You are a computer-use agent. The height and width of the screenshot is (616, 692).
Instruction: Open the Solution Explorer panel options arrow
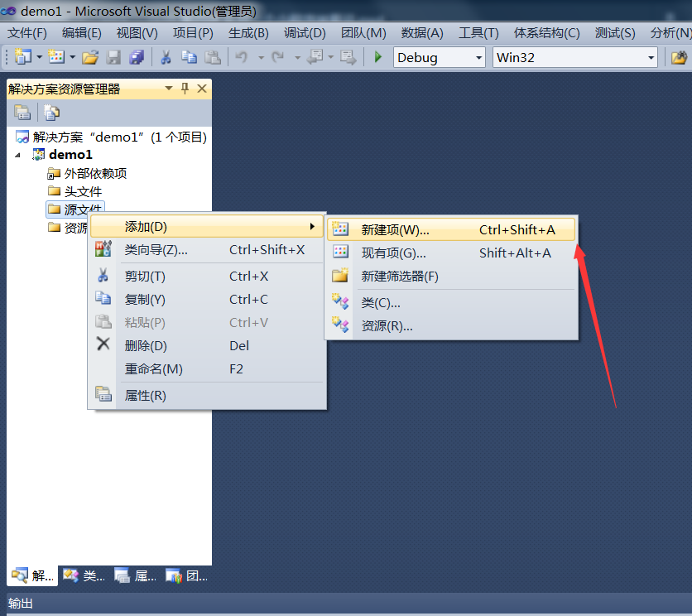pos(169,89)
